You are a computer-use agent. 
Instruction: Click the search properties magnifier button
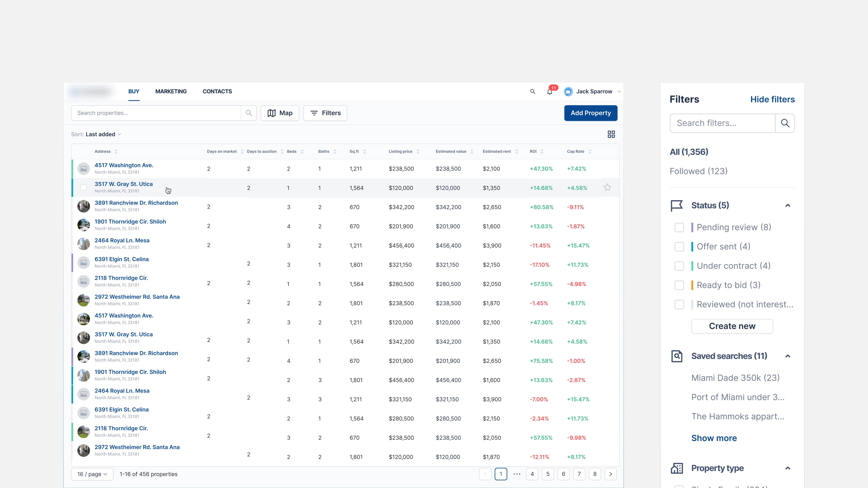click(249, 113)
